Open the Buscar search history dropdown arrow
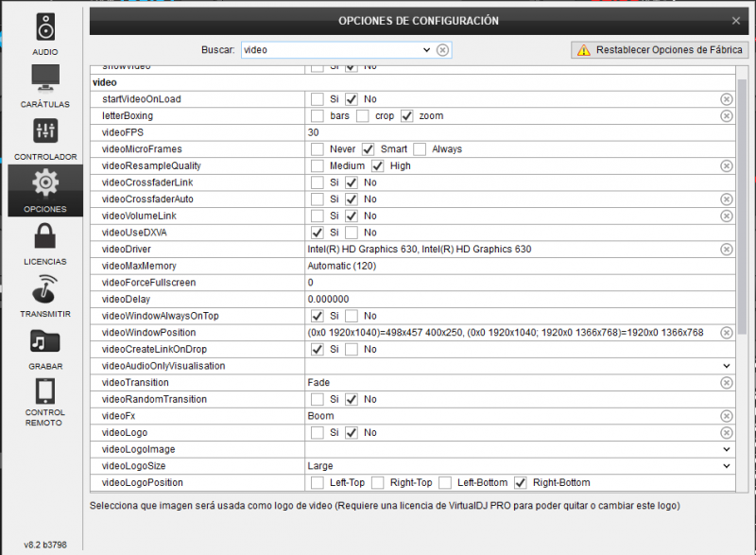This screenshot has width=756, height=555. 427,50
